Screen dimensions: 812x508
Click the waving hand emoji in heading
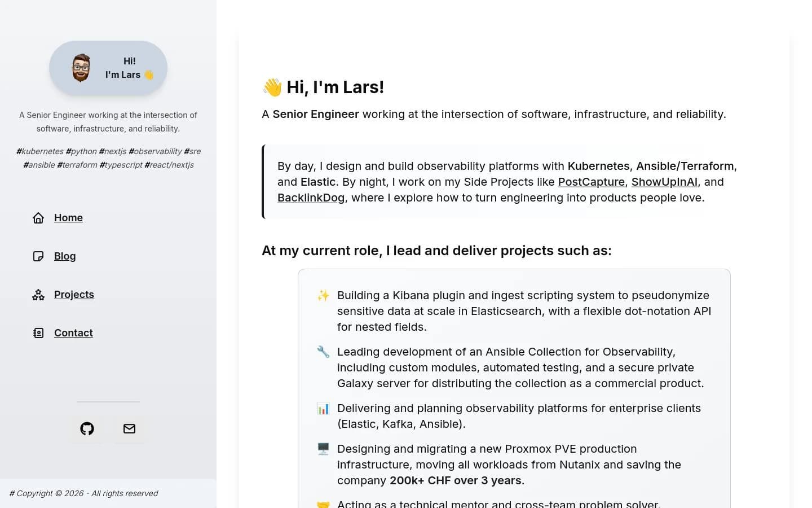point(272,87)
